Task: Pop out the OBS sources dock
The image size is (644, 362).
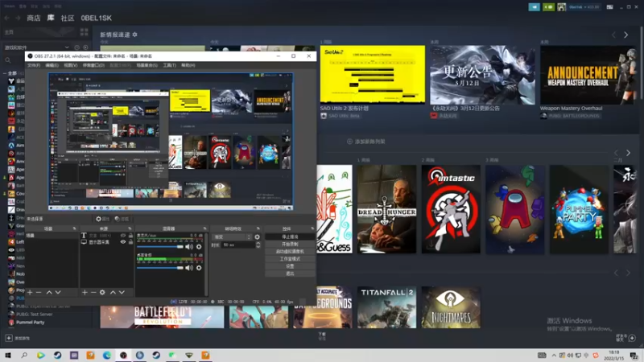Action: pyautogui.click(x=130, y=228)
